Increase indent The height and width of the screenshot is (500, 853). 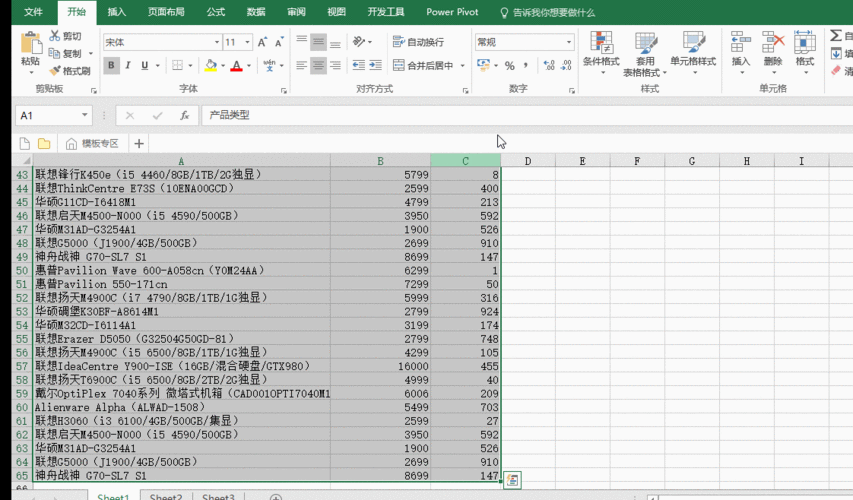point(375,65)
